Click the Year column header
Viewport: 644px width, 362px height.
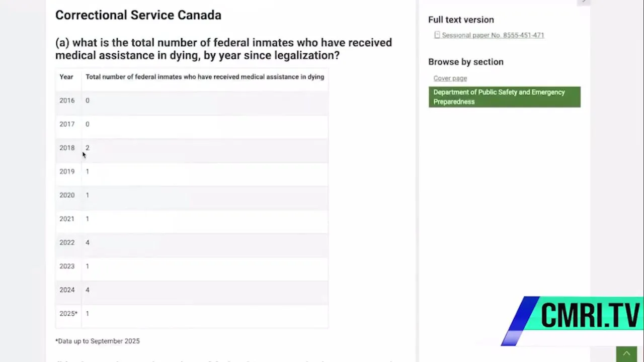point(66,77)
